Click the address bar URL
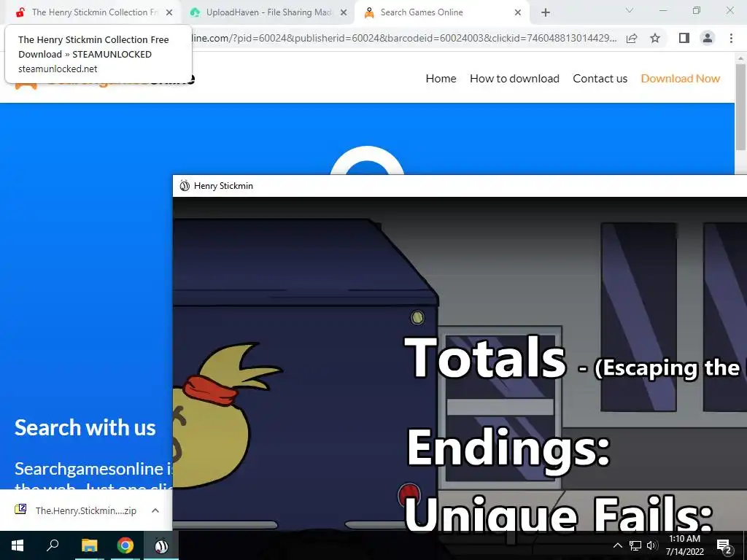Image resolution: width=747 pixels, height=560 pixels. coord(404,38)
